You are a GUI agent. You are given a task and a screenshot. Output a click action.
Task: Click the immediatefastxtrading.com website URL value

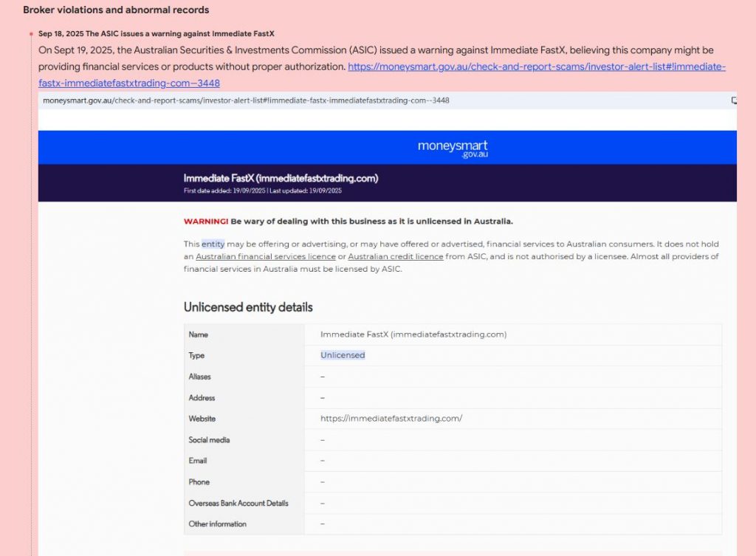391,419
